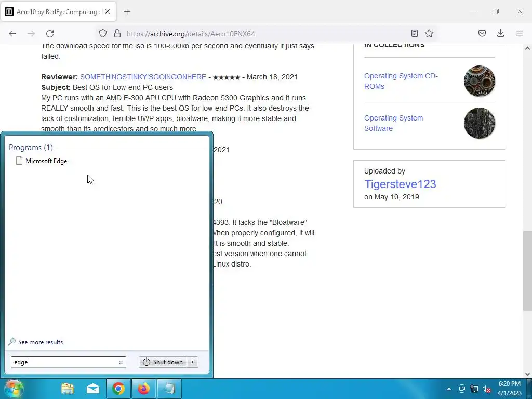Click the 'on May 10, 2019' upload date
Image resolution: width=532 pixels, height=399 pixels.
[x=392, y=197]
